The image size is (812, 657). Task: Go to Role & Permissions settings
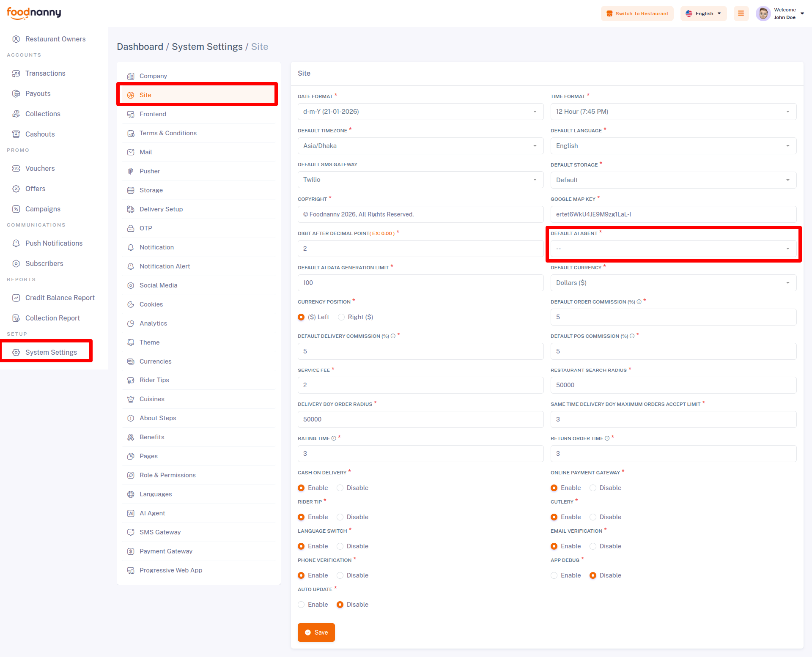pos(167,475)
